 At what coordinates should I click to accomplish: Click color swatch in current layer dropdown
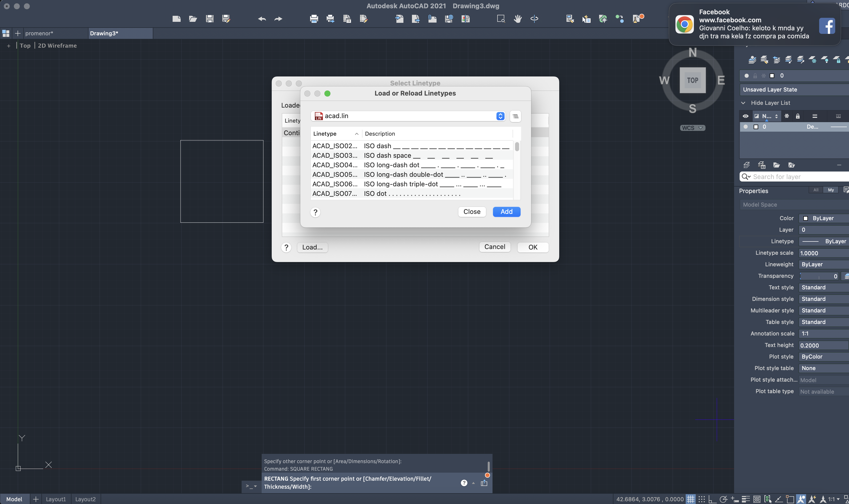[772, 76]
